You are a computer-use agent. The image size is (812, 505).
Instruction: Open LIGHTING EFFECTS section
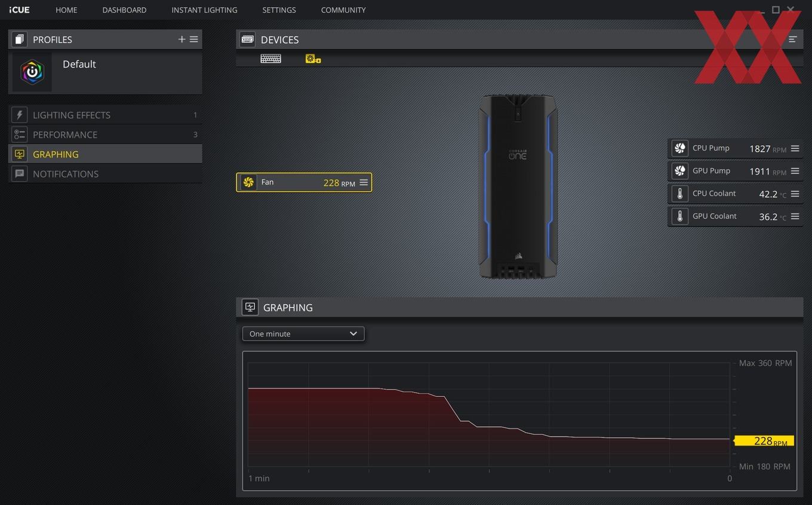tap(105, 115)
